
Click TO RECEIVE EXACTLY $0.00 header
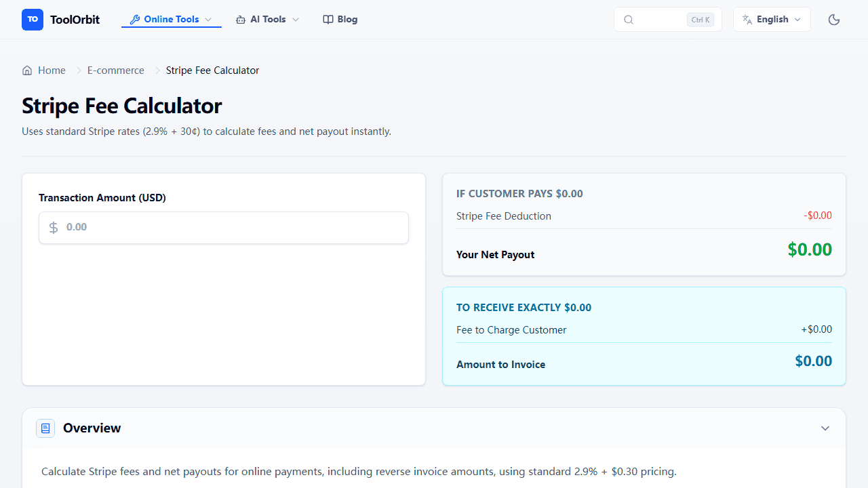point(524,308)
